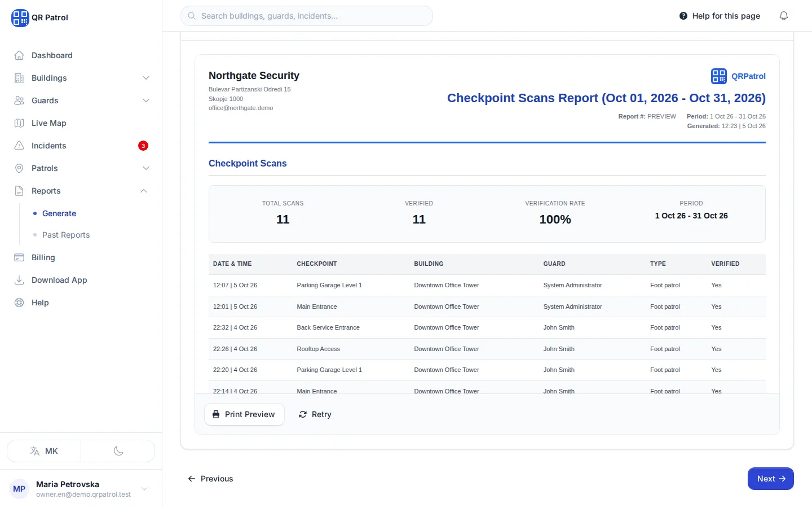Open notifications bell icon
812x508 pixels.
tap(784, 16)
